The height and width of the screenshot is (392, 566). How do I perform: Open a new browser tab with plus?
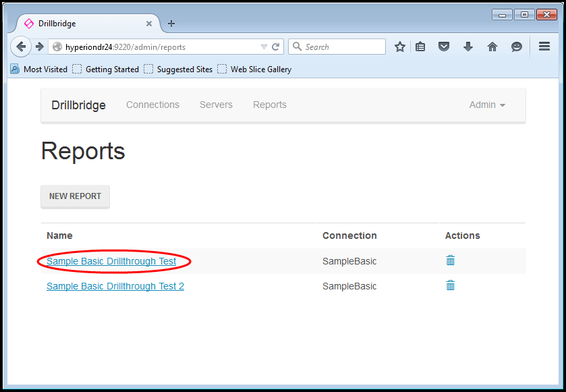(171, 24)
